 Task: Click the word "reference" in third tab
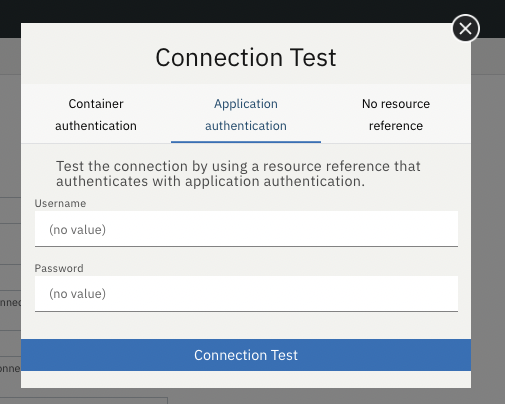(x=396, y=126)
